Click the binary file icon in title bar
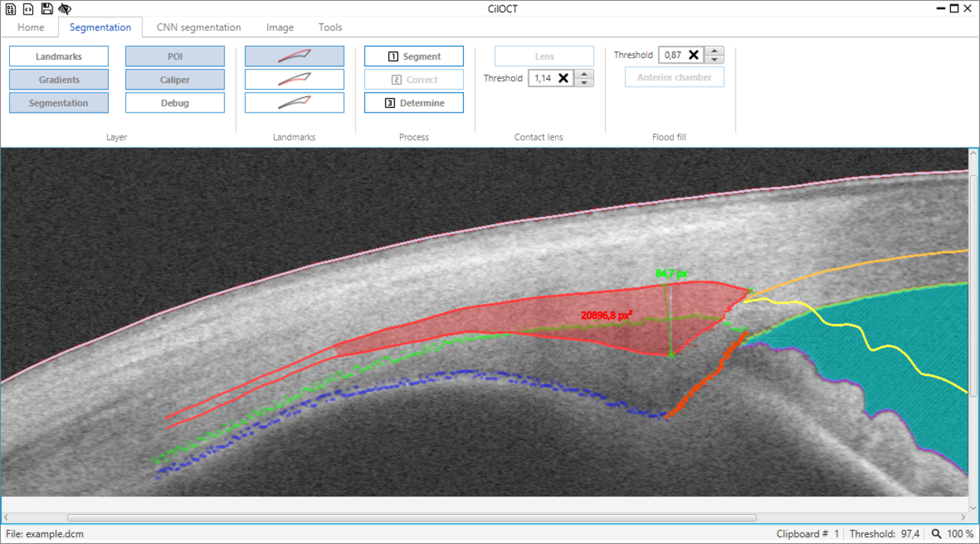The width and height of the screenshot is (980, 544). pyautogui.click(x=11, y=8)
